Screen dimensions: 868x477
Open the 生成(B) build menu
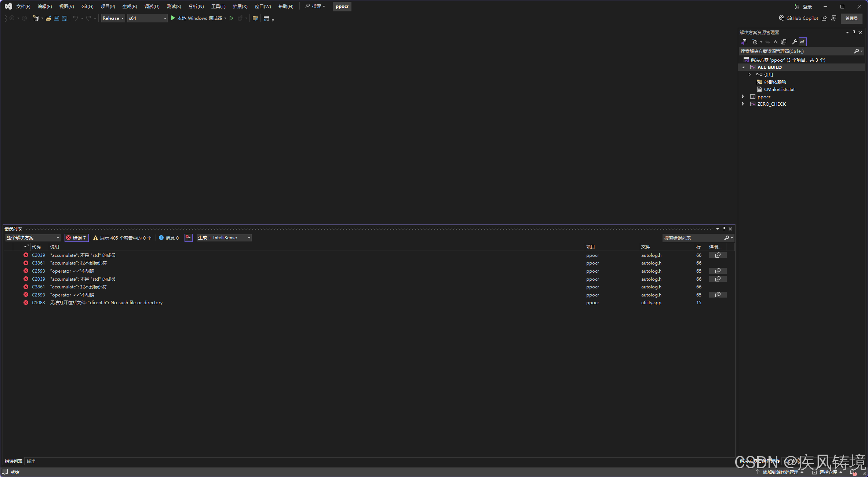(130, 7)
